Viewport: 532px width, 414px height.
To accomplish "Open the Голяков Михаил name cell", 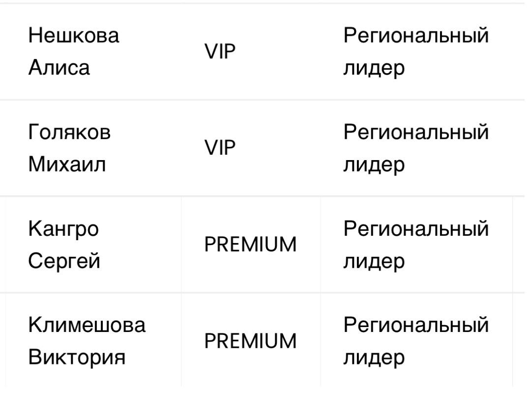I will (69, 148).
